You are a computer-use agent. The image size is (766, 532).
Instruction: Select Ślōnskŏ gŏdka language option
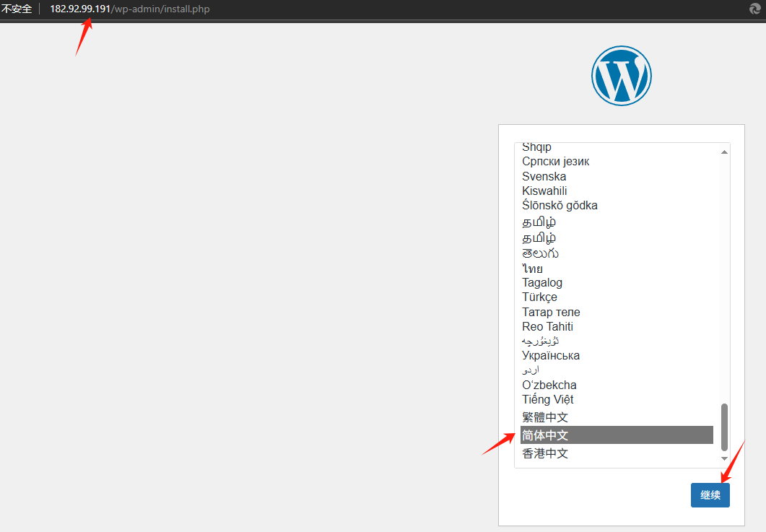617,205
